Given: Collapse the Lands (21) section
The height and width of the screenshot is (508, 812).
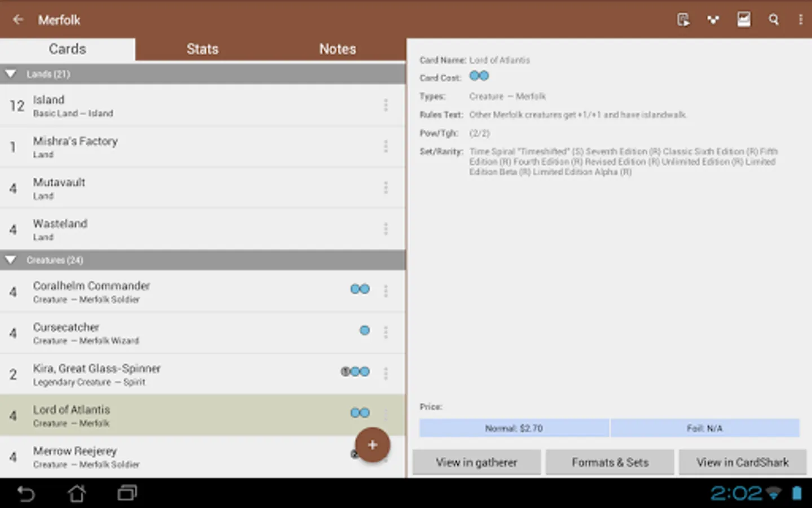Looking at the screenshot, I should [202, 74].
